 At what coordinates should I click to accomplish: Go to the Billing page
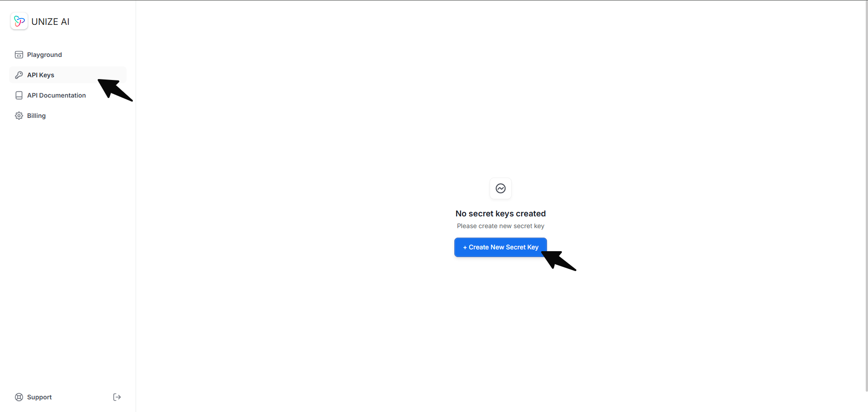click(x=68, y=116)
